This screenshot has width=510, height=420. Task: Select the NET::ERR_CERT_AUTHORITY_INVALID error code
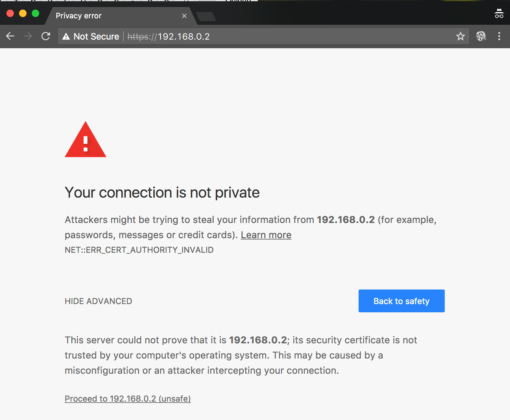click(139, 250)
